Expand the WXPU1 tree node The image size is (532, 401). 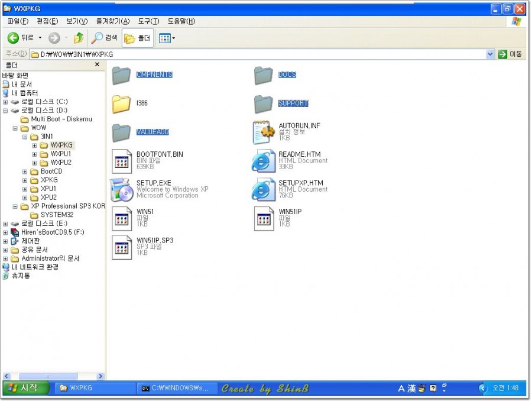[34, 154]
